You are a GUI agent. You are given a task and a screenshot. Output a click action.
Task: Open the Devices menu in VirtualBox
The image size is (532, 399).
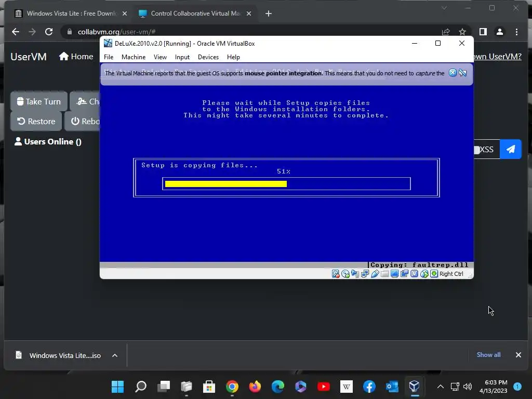pos(208,57)
